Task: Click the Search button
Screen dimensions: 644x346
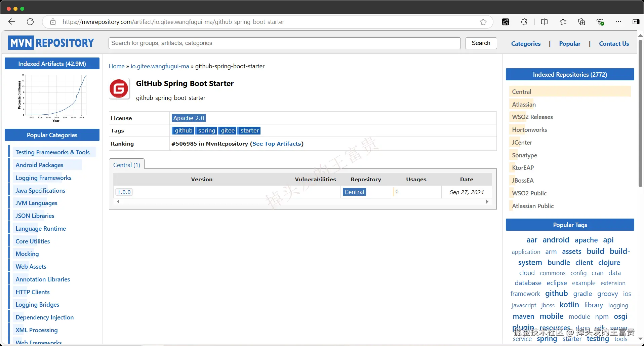Action: [x=481, y=43]
